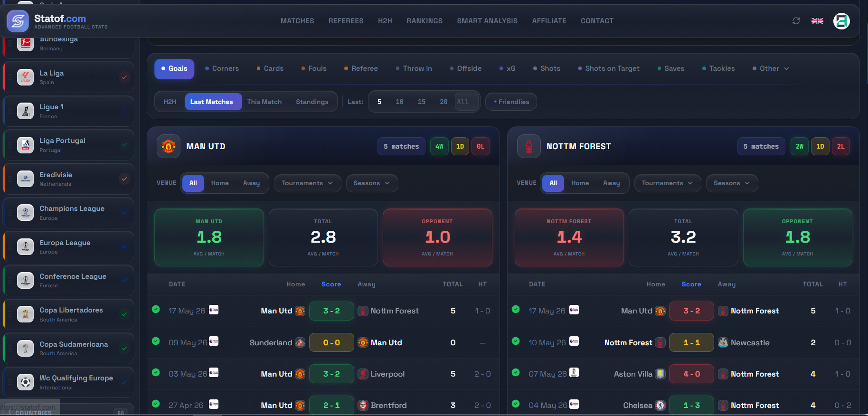Viewport: 868px width, 416px height.
Task: Open the UK flag language selector
Action: point(817,21)
